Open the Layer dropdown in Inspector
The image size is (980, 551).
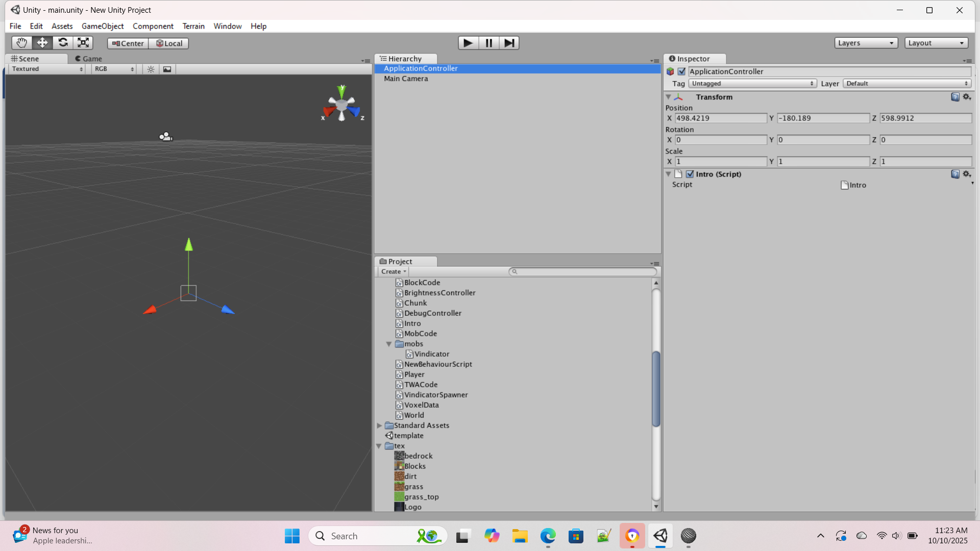(907, 84)
